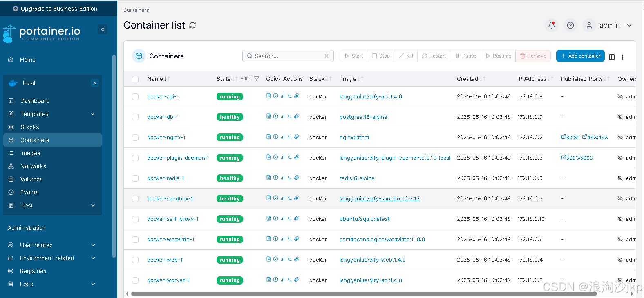Viewport: 644px width, 298px height.
Task: Open stats icon for docker-db-1
Action: point(282,116)
